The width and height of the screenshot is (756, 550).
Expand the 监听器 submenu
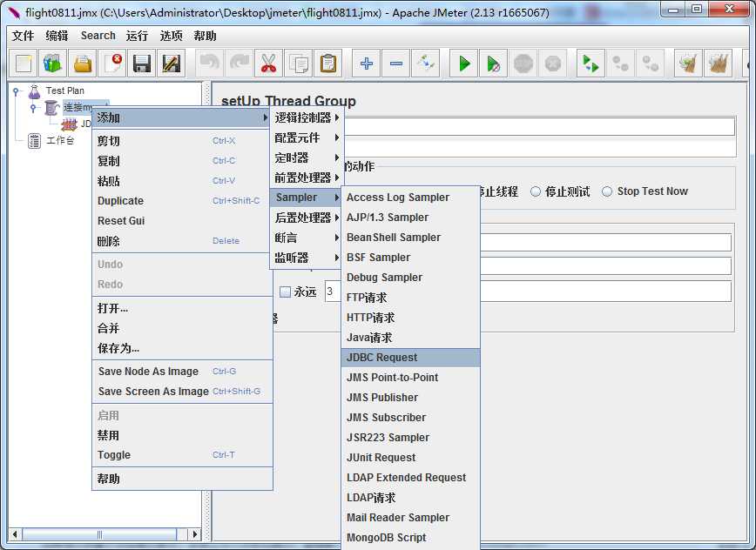(x=307, y=258)
